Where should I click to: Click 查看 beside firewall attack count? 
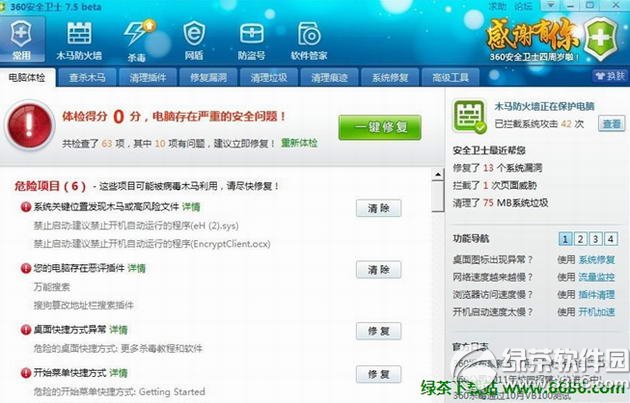click(612, 124)
